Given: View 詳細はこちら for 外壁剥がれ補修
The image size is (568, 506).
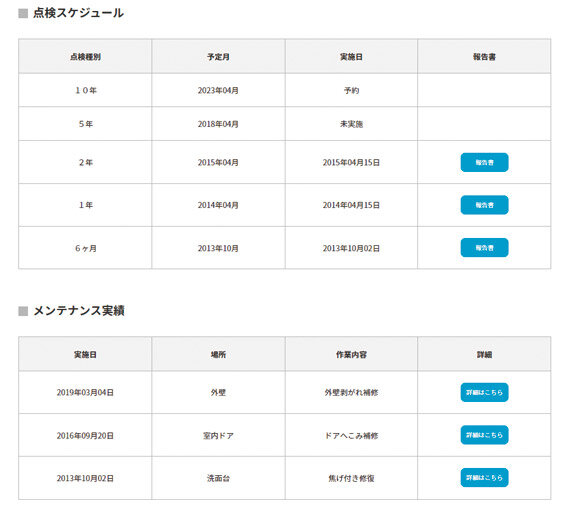Looking at the screenshot, I should [x=484, y=392].
